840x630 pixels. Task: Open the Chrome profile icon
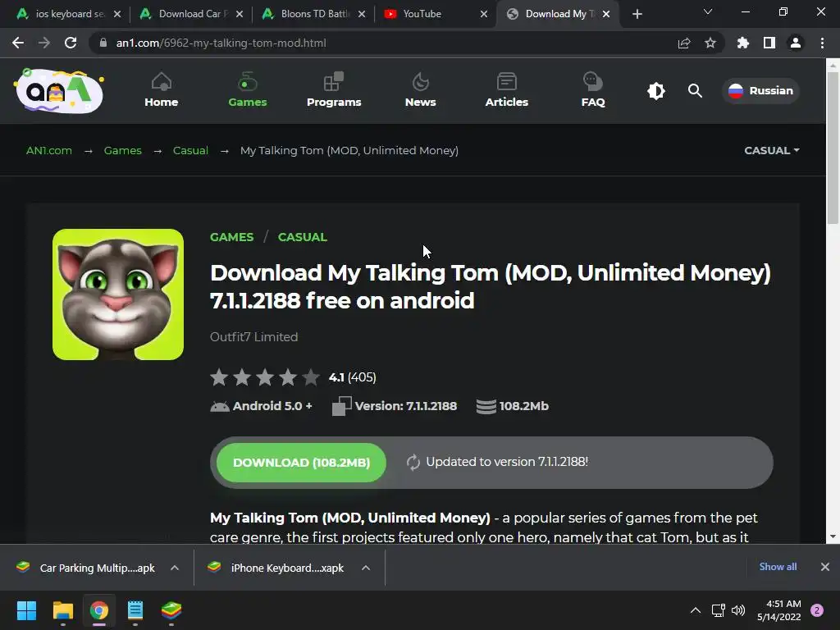(x=796, y=43)
